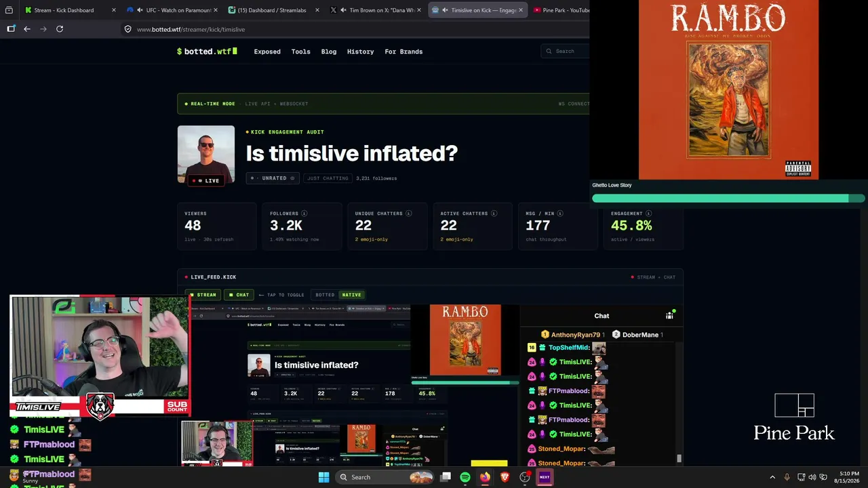Screen dimensions: 868x488
Task: Toggle the Stream feed button
Action: (203, 295)
